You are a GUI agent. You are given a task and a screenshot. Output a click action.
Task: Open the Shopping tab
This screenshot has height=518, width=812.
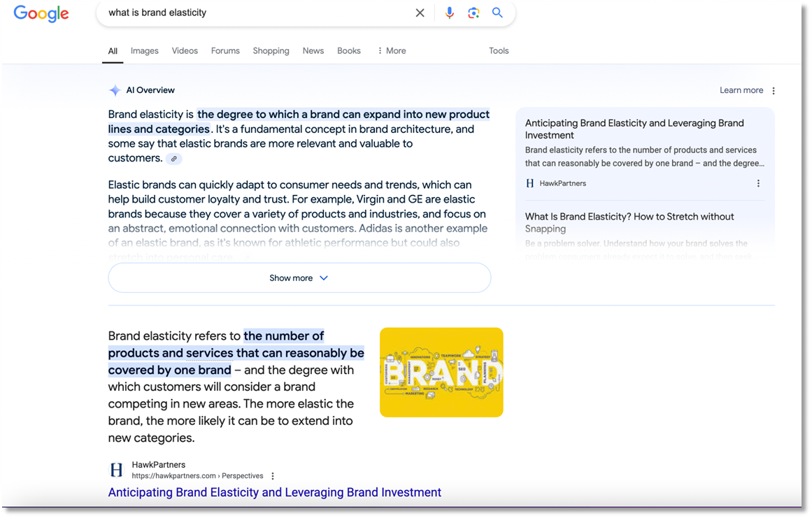pyautogui.click(x=271, y=51)
